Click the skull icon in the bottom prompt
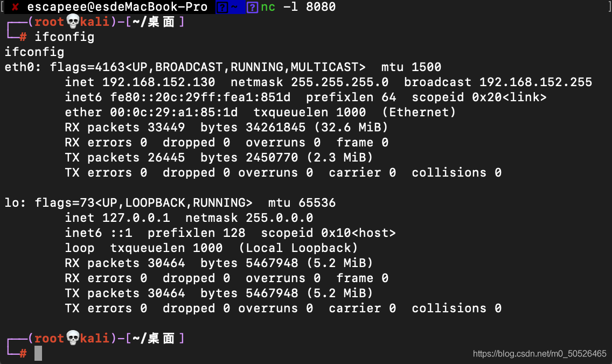612x364 pixels. [x=73, y=338]
